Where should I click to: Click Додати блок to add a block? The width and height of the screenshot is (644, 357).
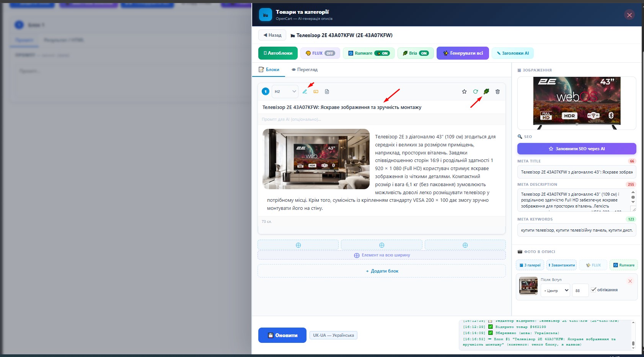(382, 271)
